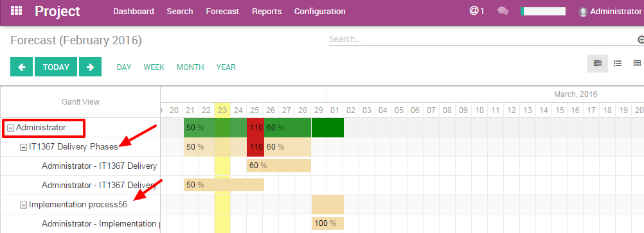Switch to Gantt view icon
This screenshot has width=644, height=233.
click(598, 63)
